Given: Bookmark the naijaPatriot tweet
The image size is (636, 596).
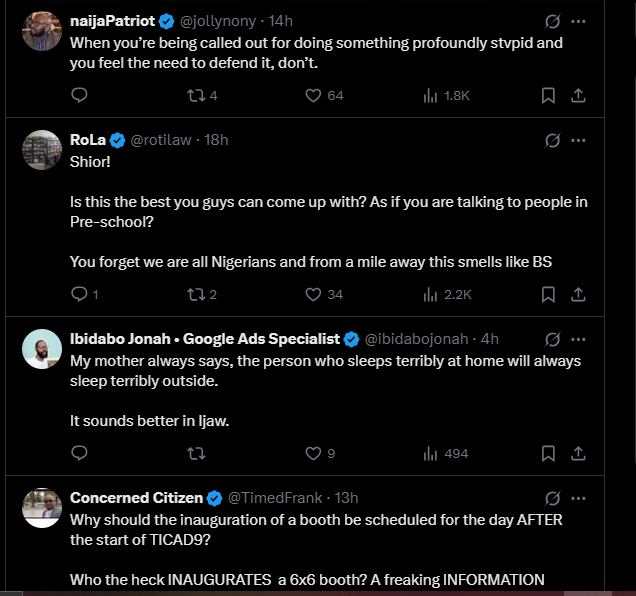Looking at the screenshot, I should (548, 96).
